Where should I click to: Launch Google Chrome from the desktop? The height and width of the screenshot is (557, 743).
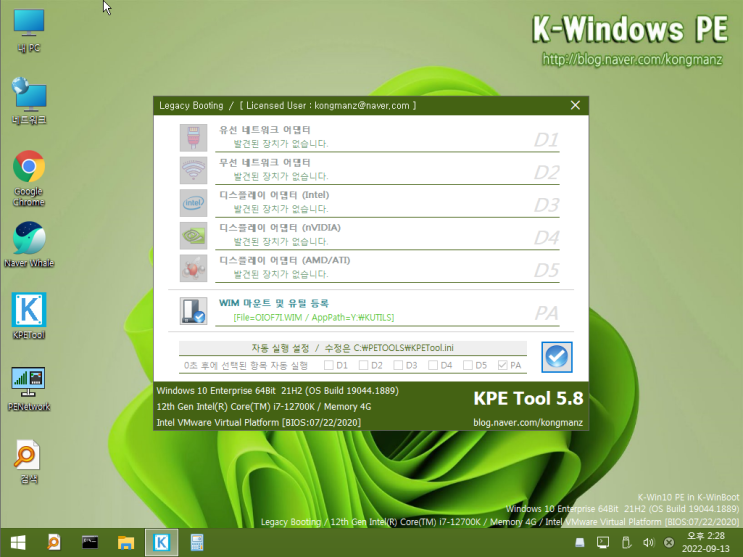pyautogui.click(x=28, y=178)
